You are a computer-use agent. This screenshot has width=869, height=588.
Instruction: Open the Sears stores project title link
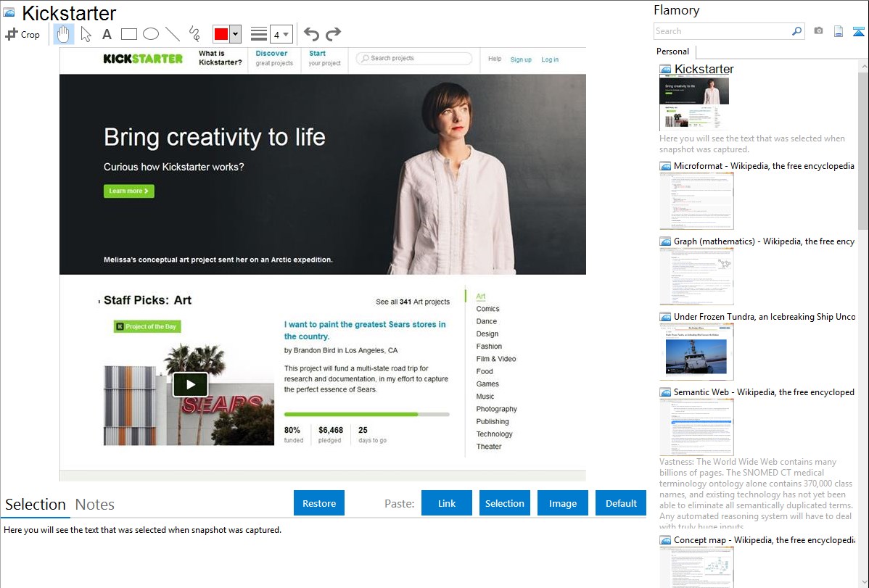[365, 331]
